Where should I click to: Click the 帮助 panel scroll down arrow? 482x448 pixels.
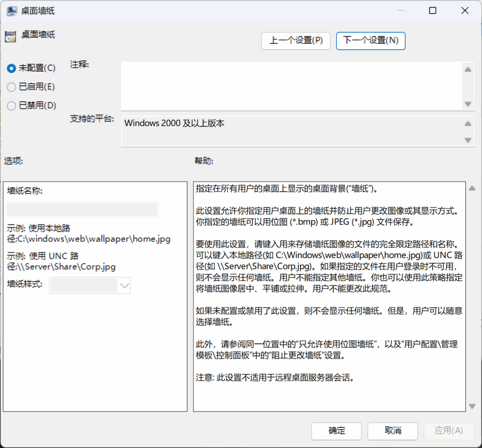(x=472, y=406)
